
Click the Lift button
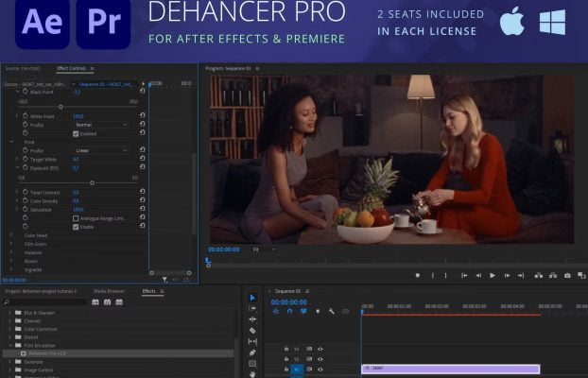point(539,275)
